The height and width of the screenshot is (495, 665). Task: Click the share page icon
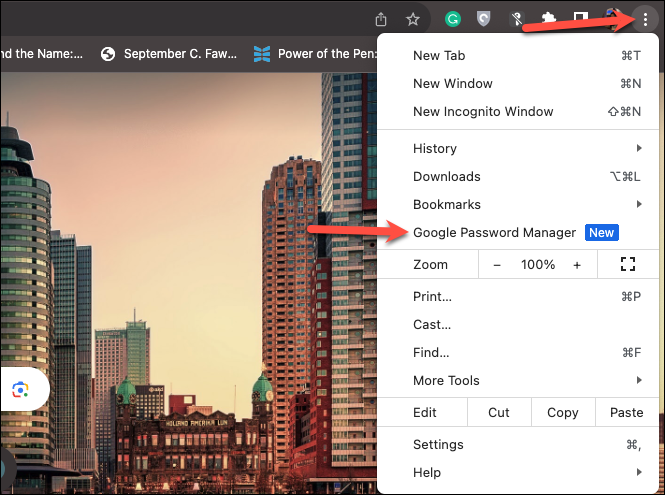point(381,20)
